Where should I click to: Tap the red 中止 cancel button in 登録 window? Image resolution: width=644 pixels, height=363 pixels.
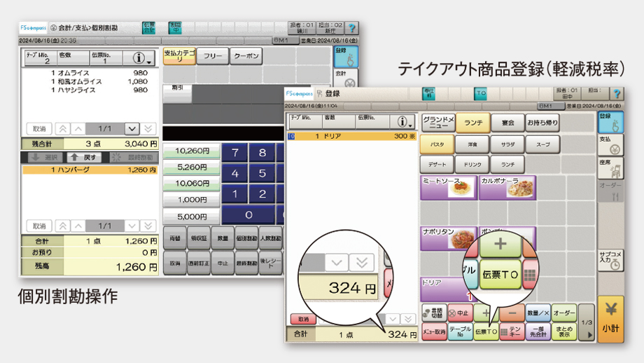pyautogui.click(x=460, y=313)
